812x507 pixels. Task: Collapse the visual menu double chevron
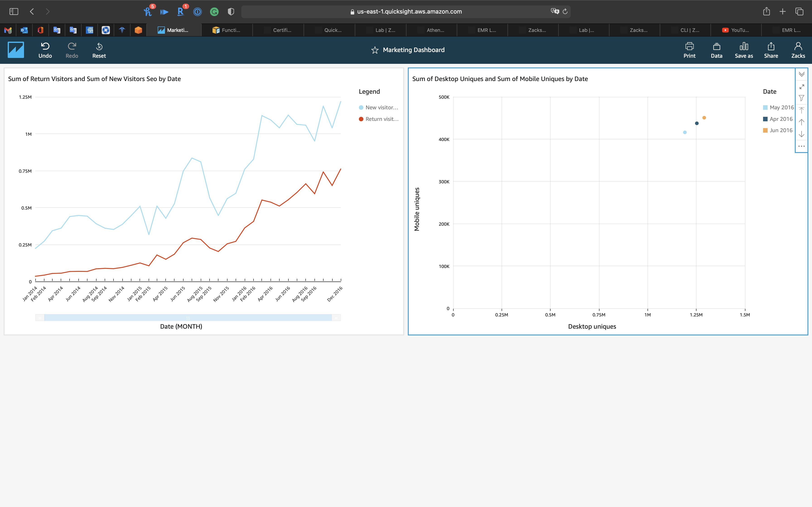[x=802, y=74]
